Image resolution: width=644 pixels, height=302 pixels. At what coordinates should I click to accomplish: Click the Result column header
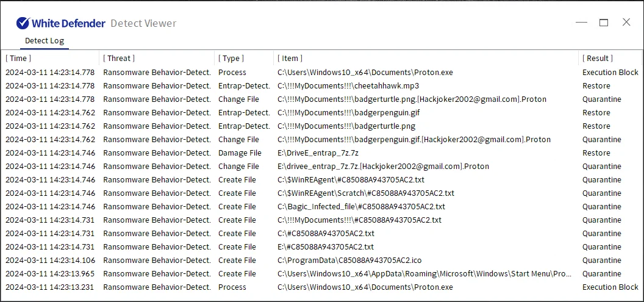click(598, 59)
